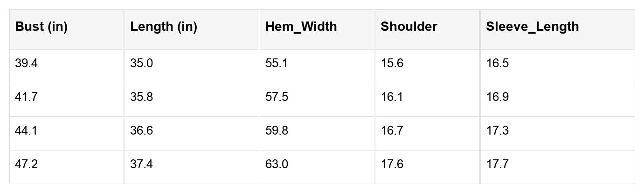644x193 pixels.
Task: Click the bust value 47.2
Action: coord(26,164)
